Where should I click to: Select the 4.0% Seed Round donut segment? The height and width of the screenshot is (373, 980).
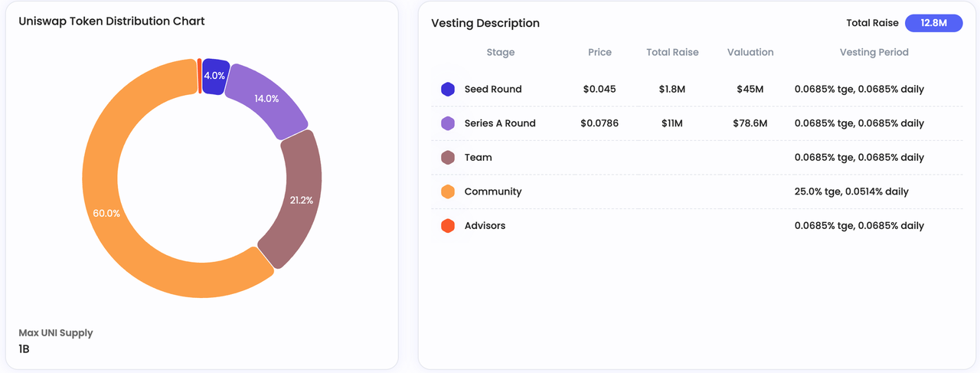214,77
